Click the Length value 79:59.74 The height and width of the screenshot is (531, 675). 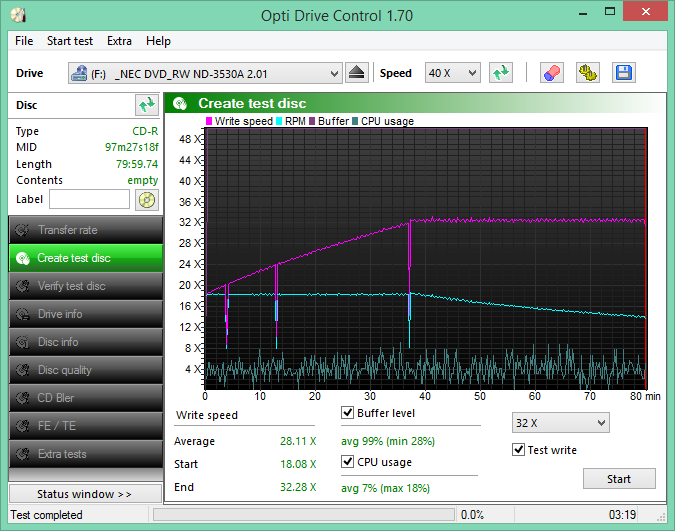coord(137,164)
